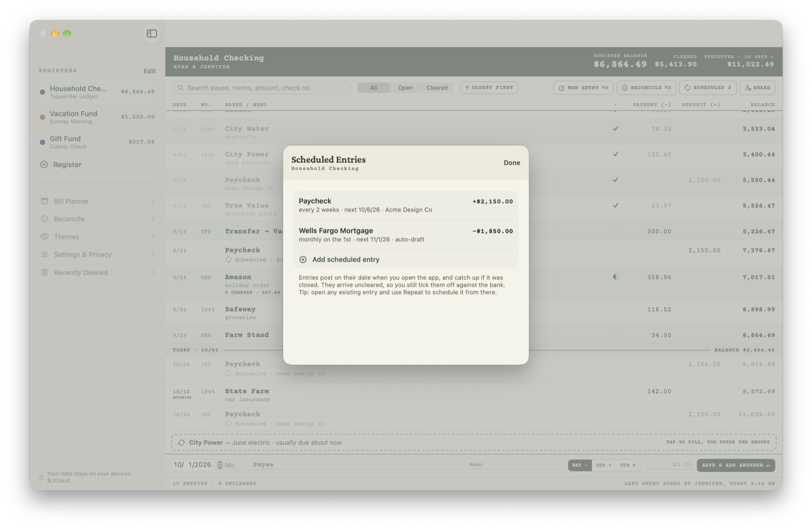This screenshot has width=812, height=529.
Task: Click Edit next to Registers
Action: coord(149,71)
